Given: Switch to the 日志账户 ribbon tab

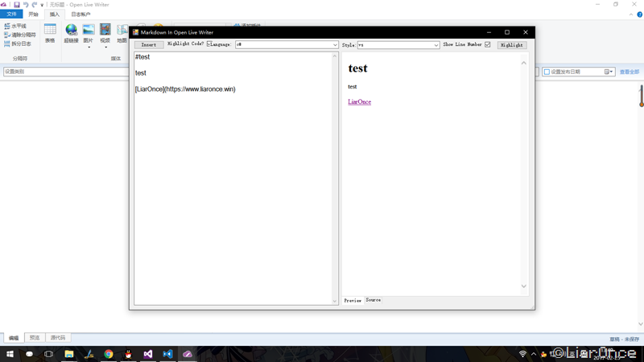Looking at the screenshot, I should (80, 14).
